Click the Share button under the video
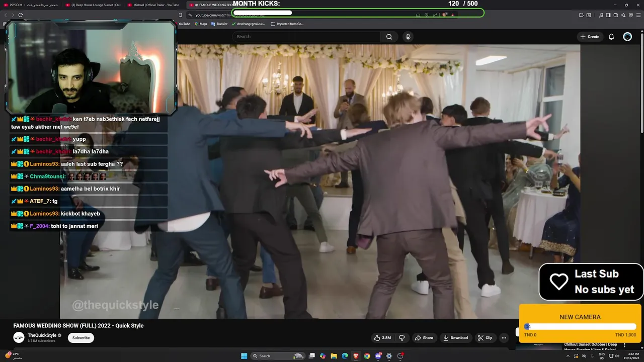 (x=424, y=338)
